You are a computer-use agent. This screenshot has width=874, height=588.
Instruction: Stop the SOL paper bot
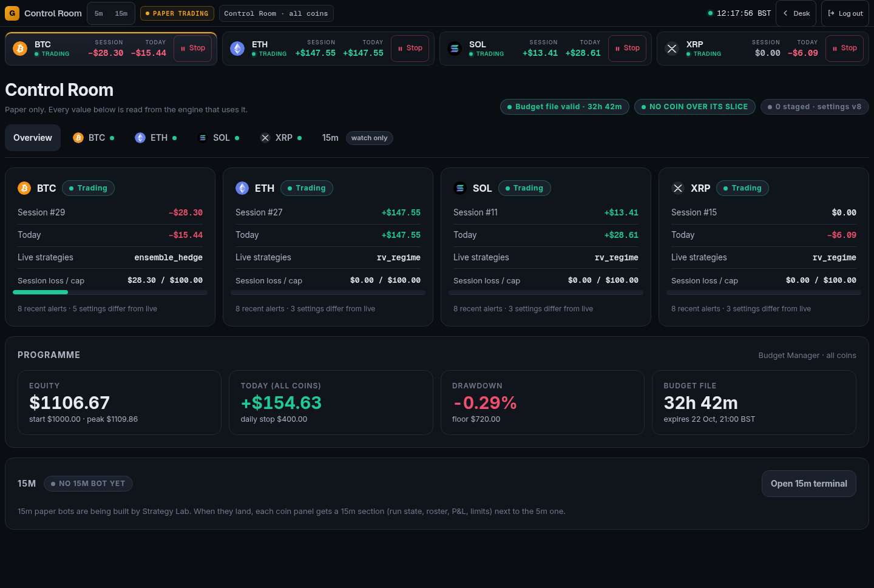[628, 49]
